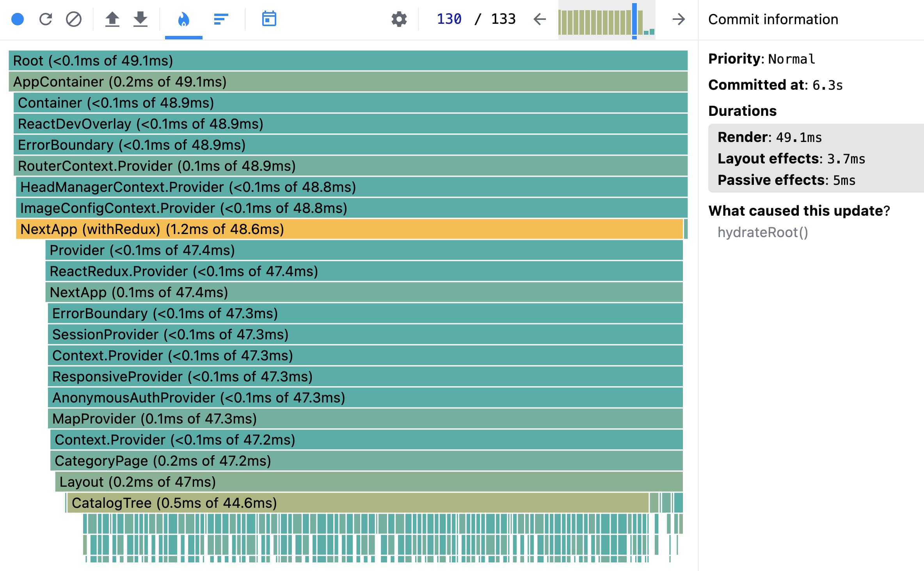This screenshot has width=924, height=571.
Task: Switch to the Ranked chart tab
Action: [x=221, y=19]
